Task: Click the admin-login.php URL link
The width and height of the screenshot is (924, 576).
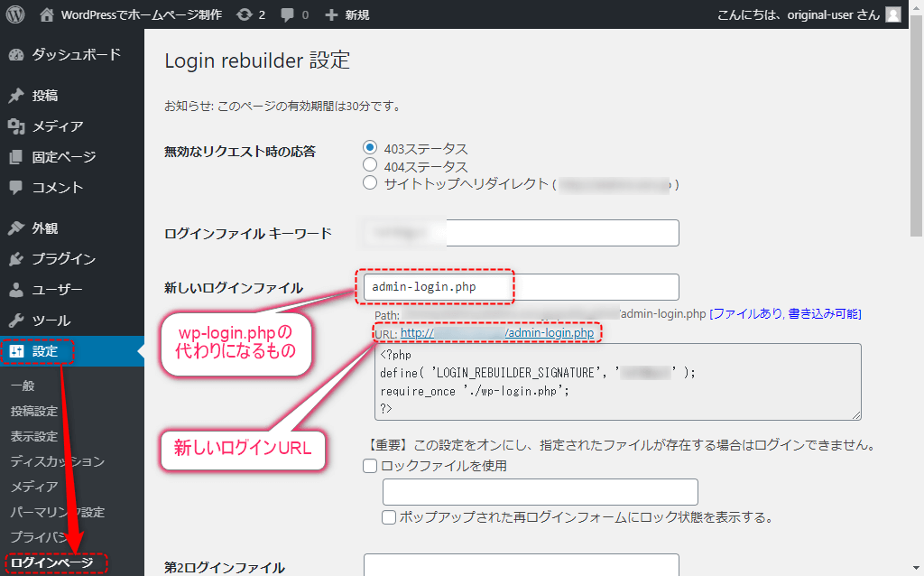Action: pyautogui.click(x=497, y=332)
